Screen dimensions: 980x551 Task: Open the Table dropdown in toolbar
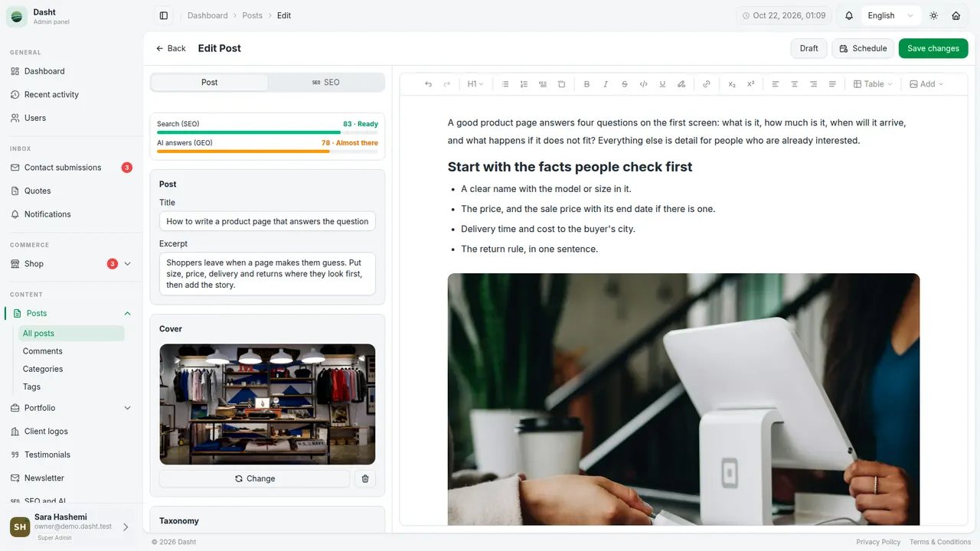(x=873, y=84)
